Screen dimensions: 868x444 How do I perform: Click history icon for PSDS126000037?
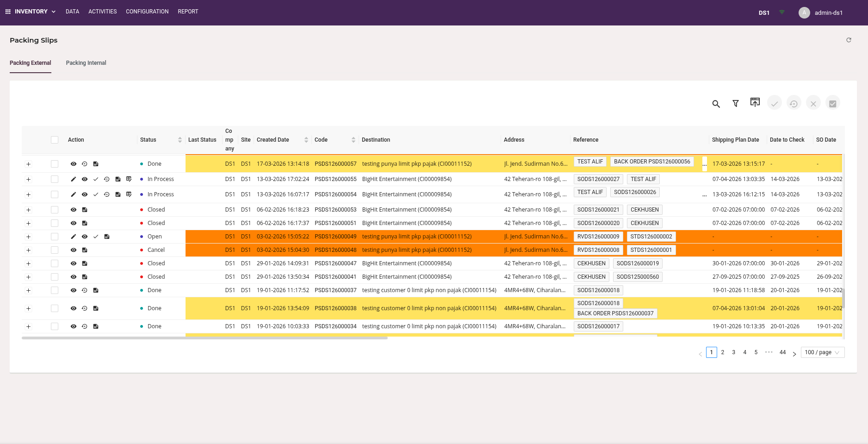85,290
